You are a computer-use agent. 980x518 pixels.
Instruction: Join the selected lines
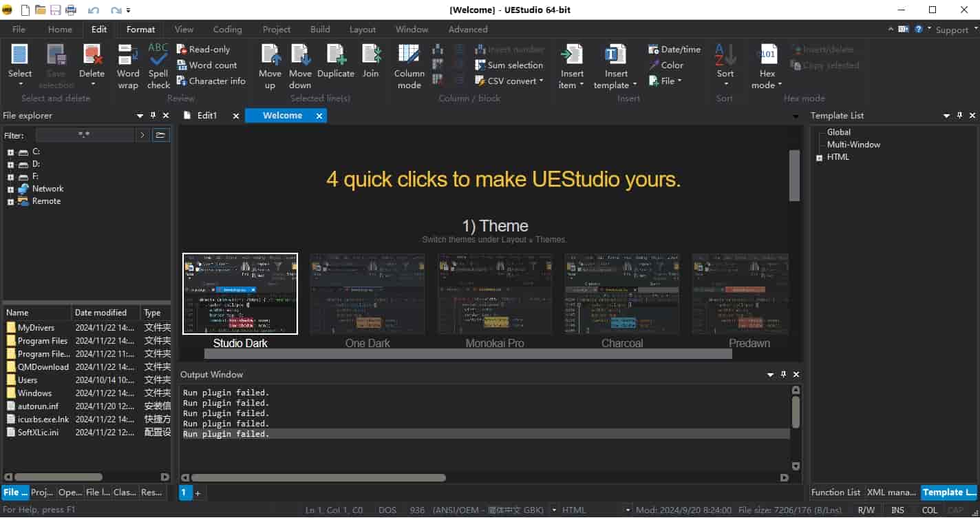click(x=370, y=65)
